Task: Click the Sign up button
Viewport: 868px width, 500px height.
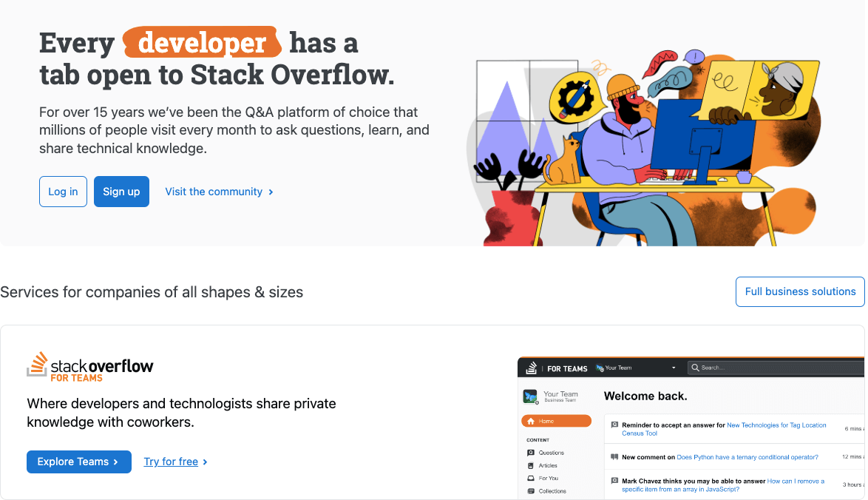Action: (x=121, y=192)
